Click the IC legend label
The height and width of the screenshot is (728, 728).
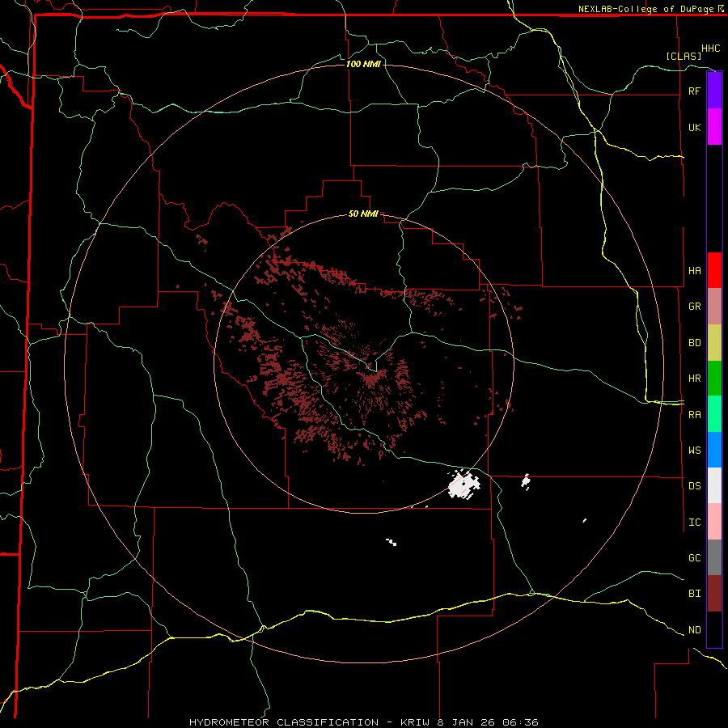(x=694, y=523)
